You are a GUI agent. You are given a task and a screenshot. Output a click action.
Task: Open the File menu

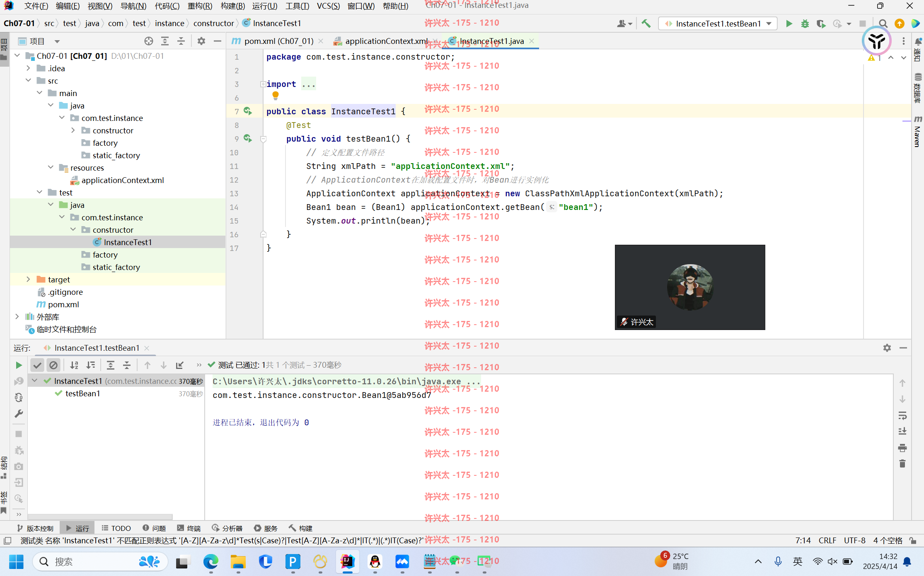pyautogui.click(x=36, y=6)
